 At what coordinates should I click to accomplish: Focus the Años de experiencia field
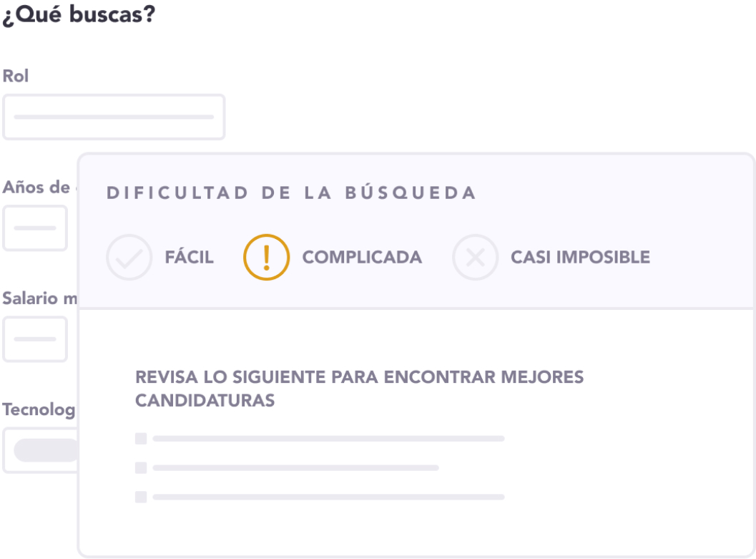[x=35, y=228]
